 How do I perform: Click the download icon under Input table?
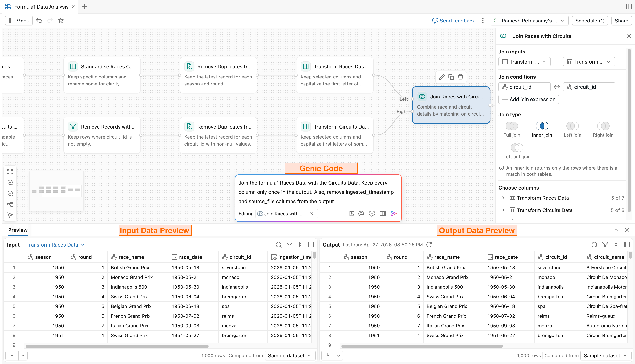pyautogui.click(x=12, y=355)
